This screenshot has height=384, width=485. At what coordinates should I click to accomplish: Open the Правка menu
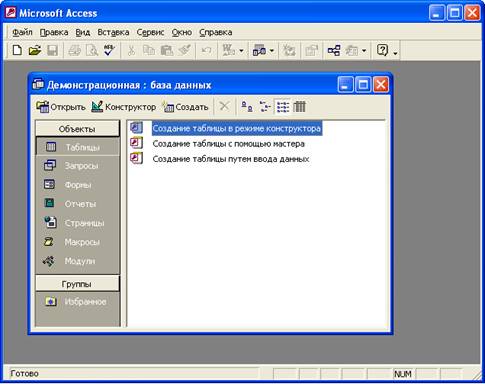(54, 32)
